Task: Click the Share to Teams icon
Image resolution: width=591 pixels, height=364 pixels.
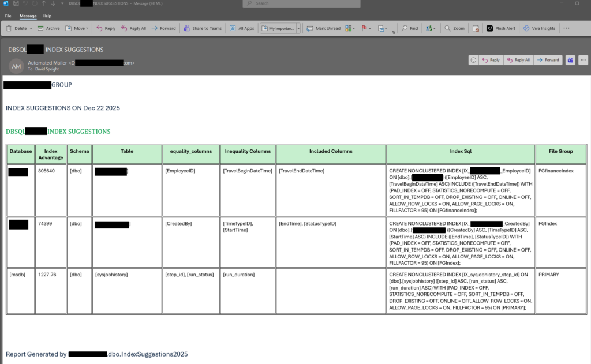Action: (x=186, y=28)
